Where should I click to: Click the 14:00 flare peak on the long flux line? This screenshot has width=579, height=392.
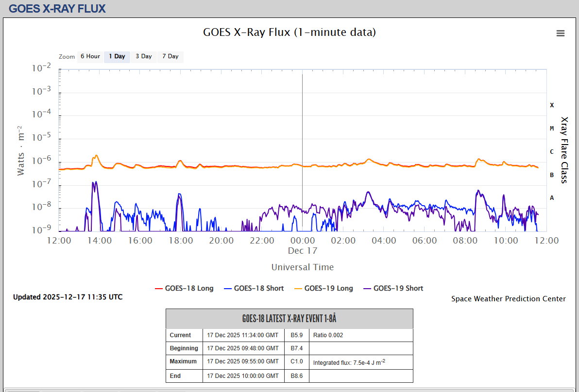tap(96, 156)
